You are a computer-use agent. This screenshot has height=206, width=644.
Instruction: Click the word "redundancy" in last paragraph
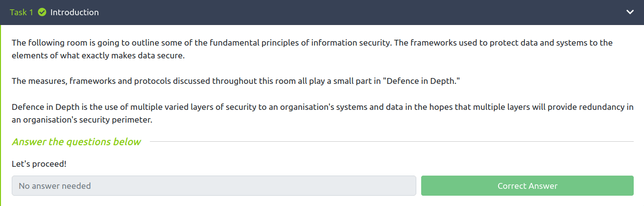[x=590, y=107]
